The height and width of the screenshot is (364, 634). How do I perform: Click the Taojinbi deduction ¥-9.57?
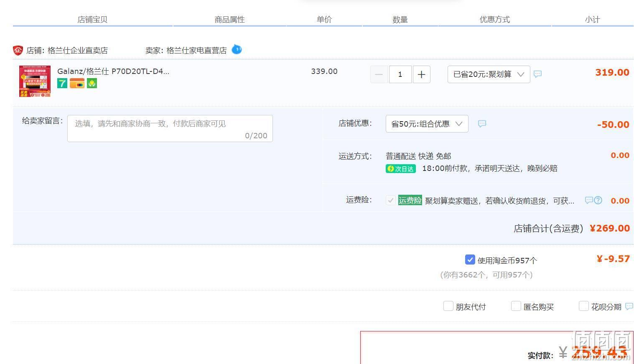point(613,259)
